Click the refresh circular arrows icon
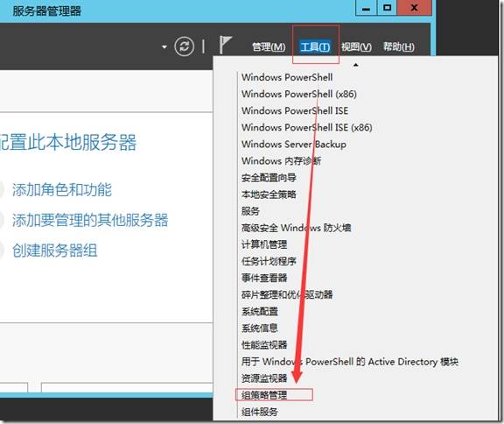504x424 pixels. tap(184, 46)
